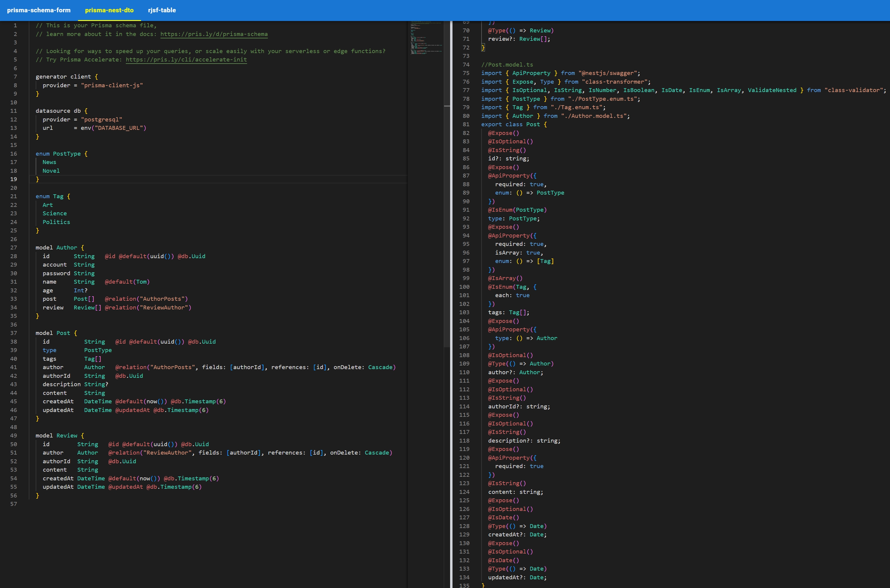This screenshot has width=890, height=588.
Task: Click the //Post.model.ts comment line
Action: (507, 65)
